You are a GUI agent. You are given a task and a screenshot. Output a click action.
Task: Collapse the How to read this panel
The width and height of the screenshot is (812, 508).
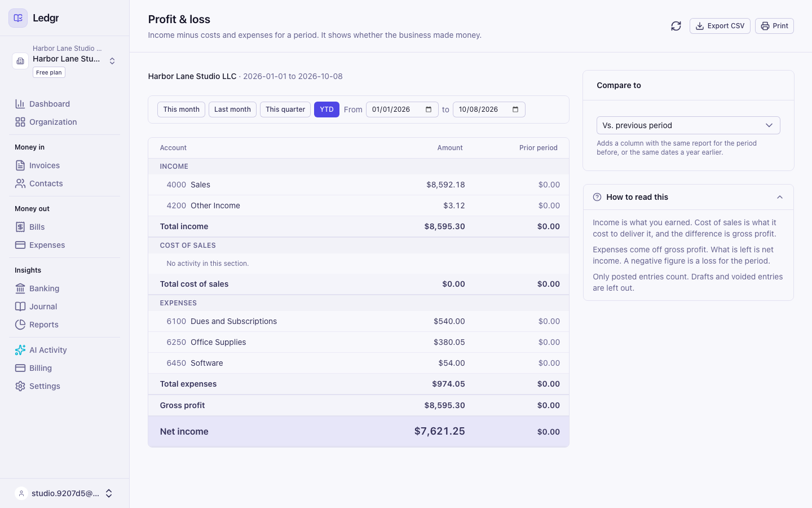780,197
